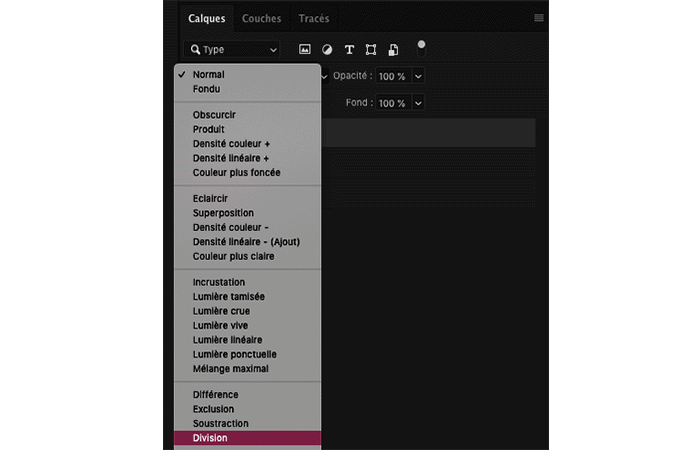Screen dimensions: 700x450
Task: Click the type layer filter icon
Action: tap(349, 50)
